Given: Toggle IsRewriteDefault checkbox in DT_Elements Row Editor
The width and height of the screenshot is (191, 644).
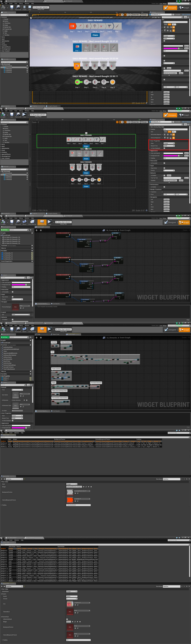Looking at the screenshot, I should (67, 619).
